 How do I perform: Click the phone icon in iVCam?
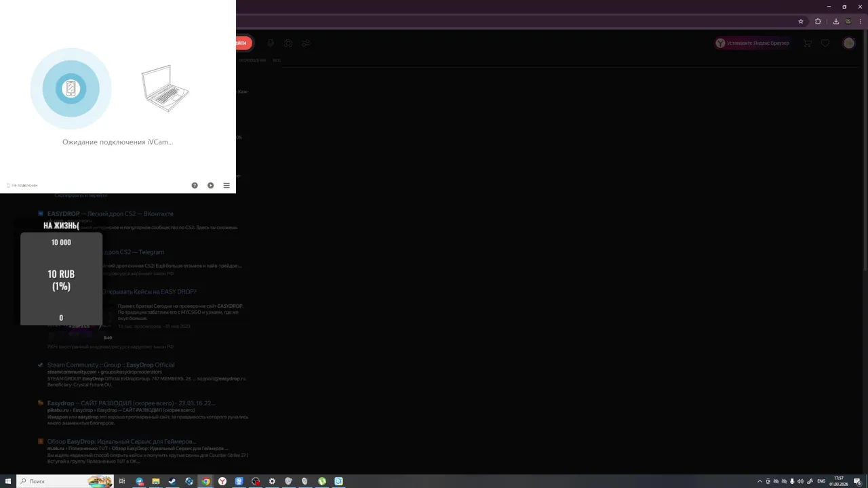(x=71, y=88)
